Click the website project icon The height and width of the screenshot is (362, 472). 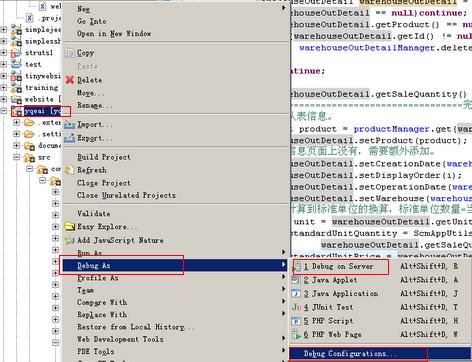pyautogui.click(x=16, y=99)
